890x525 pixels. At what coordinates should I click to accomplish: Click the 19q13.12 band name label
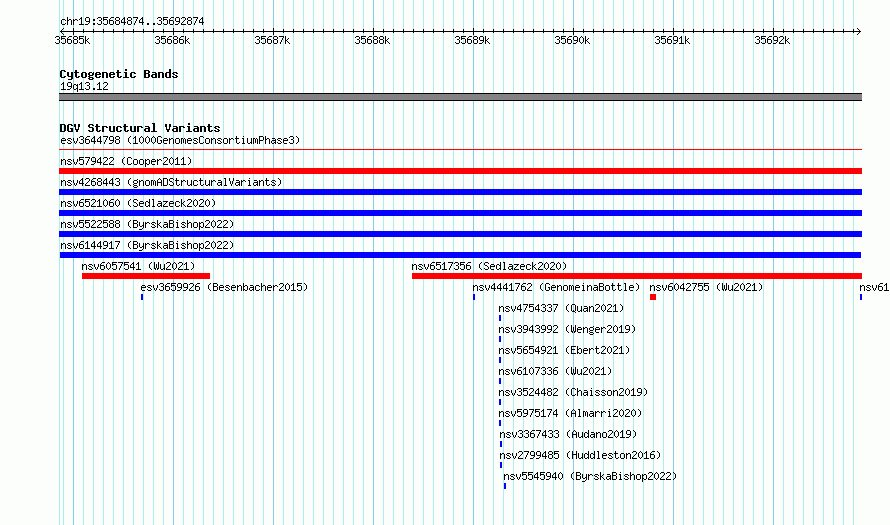pyautogui.click(x=84, y=86)
